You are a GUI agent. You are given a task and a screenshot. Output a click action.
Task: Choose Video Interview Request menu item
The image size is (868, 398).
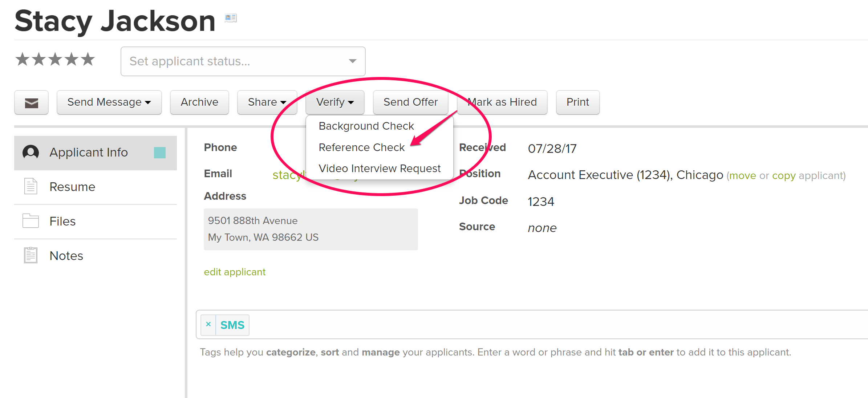[380, 168]
